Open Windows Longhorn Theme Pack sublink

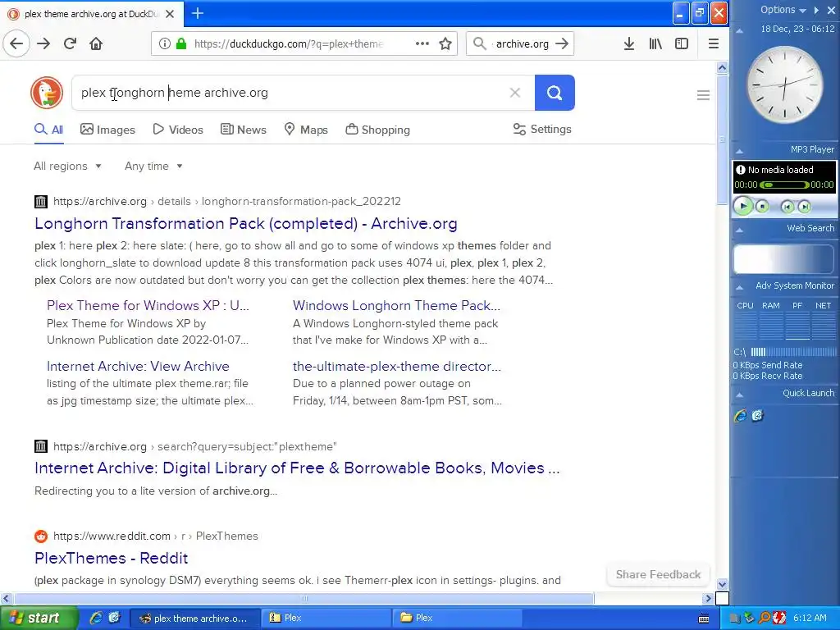point(396,305)
